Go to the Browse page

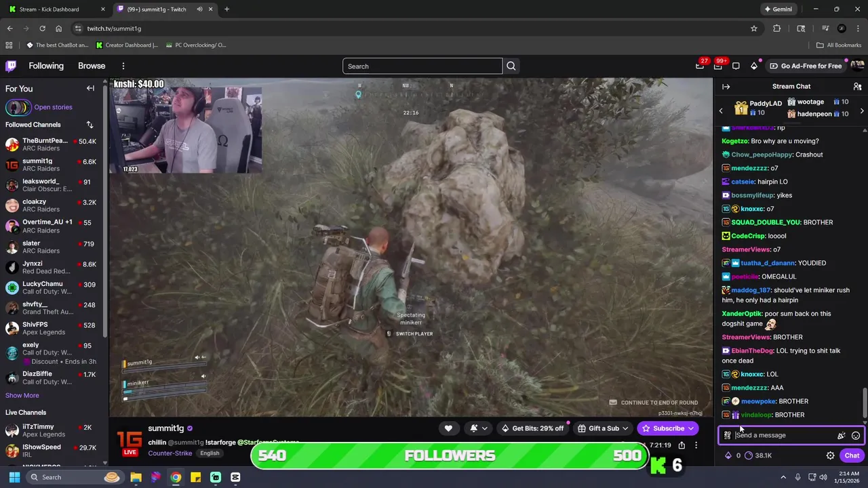point(92,66)
